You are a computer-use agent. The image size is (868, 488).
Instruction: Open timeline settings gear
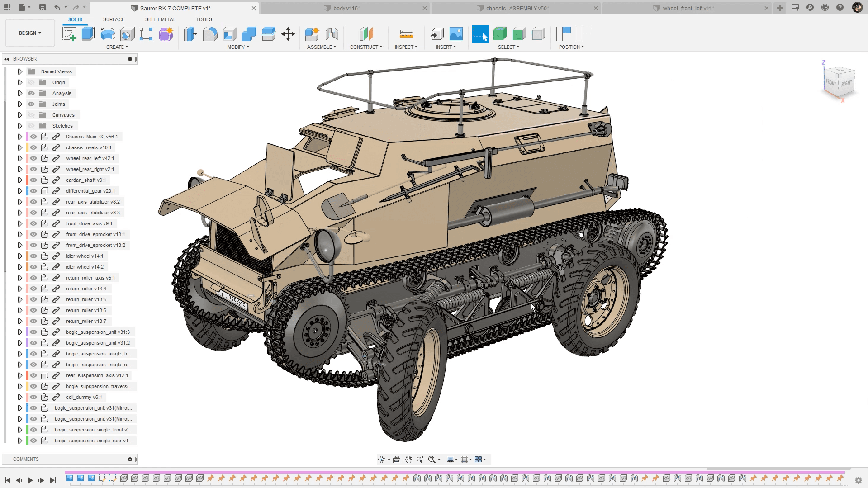point(858,480)
